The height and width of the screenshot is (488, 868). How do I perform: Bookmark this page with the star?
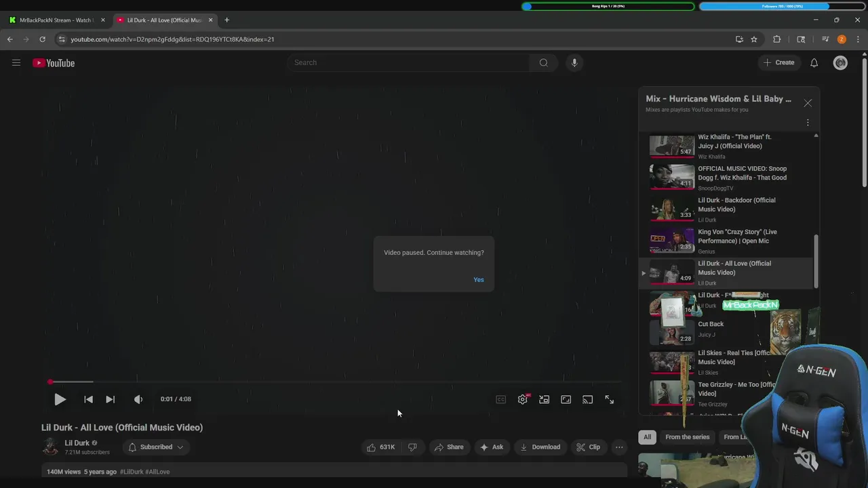click(753, 39)
